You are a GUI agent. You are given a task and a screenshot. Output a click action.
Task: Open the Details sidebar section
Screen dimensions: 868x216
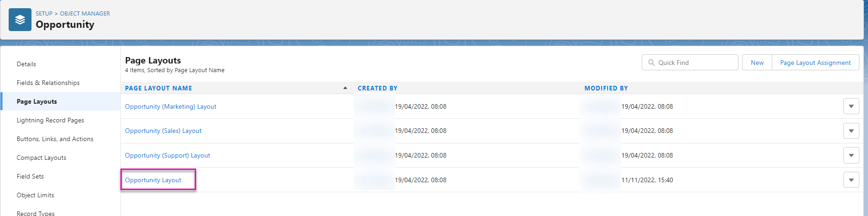(x=26, y=64)
